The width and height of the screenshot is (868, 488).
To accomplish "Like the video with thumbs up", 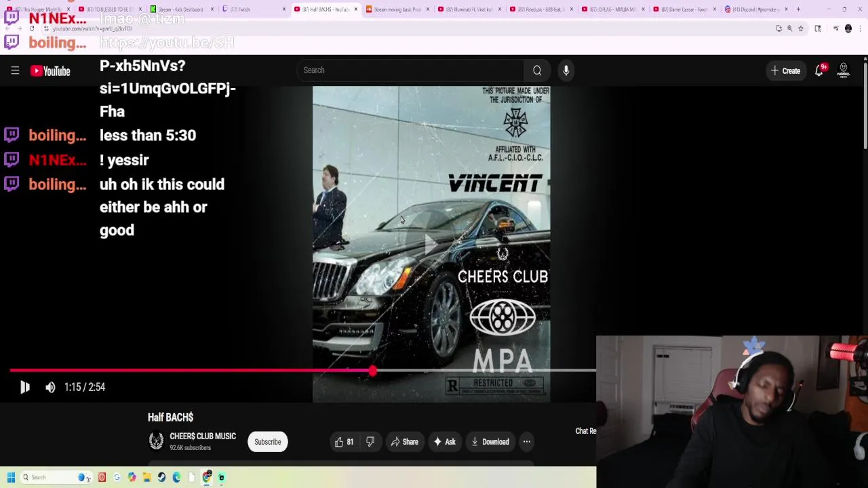I will coord(344,442).
